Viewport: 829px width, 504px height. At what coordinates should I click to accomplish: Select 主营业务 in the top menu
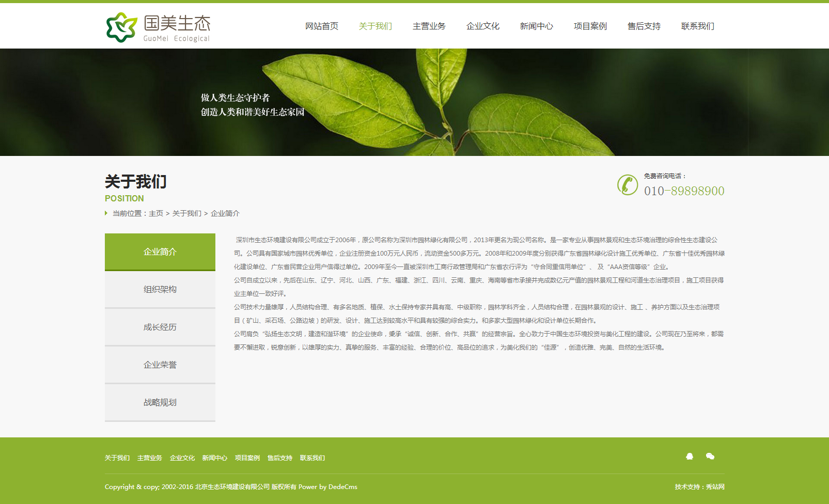tap(429, 26)
